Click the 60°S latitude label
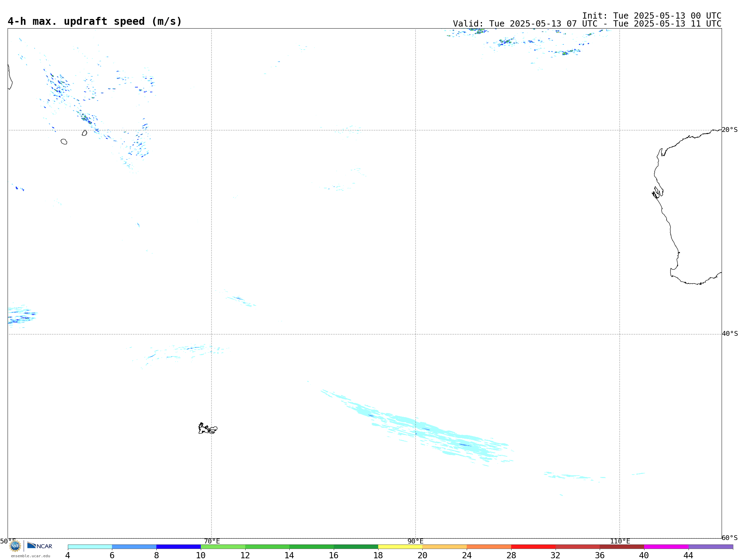This screenshot has width=744, height=560. [x=730, y=538]
